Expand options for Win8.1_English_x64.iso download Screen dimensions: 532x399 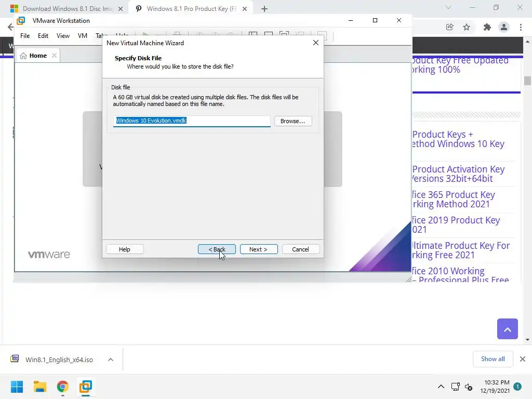(111, 360)
